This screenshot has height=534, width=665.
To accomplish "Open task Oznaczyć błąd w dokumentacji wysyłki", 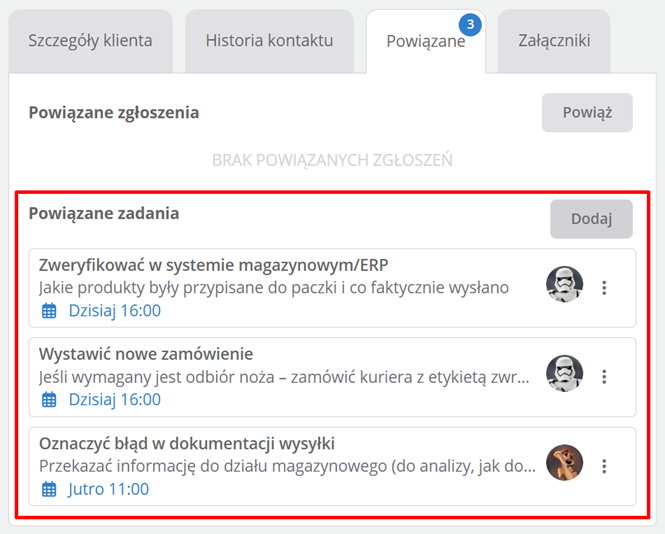I will tap(186, 443).
